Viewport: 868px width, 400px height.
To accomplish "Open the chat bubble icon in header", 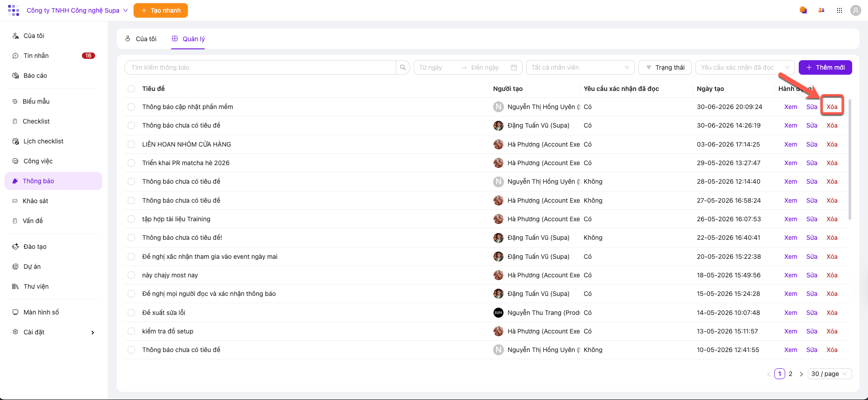I will [803, 10].
